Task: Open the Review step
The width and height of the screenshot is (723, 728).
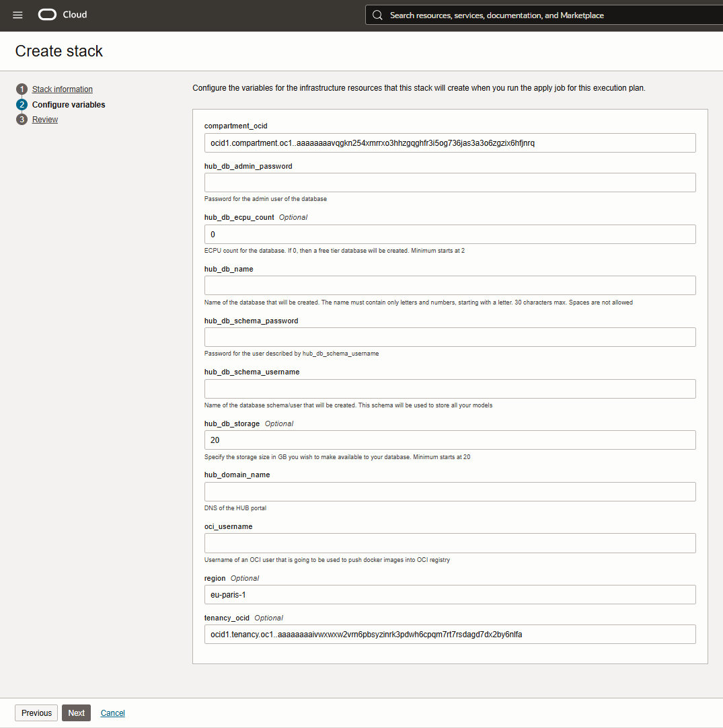Action: coord(44,119)
